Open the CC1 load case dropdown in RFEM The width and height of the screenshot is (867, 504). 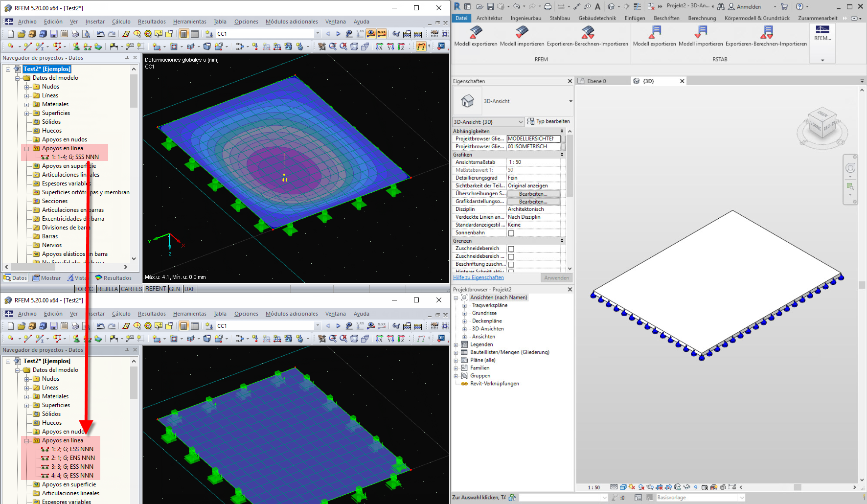click(317, 33)
